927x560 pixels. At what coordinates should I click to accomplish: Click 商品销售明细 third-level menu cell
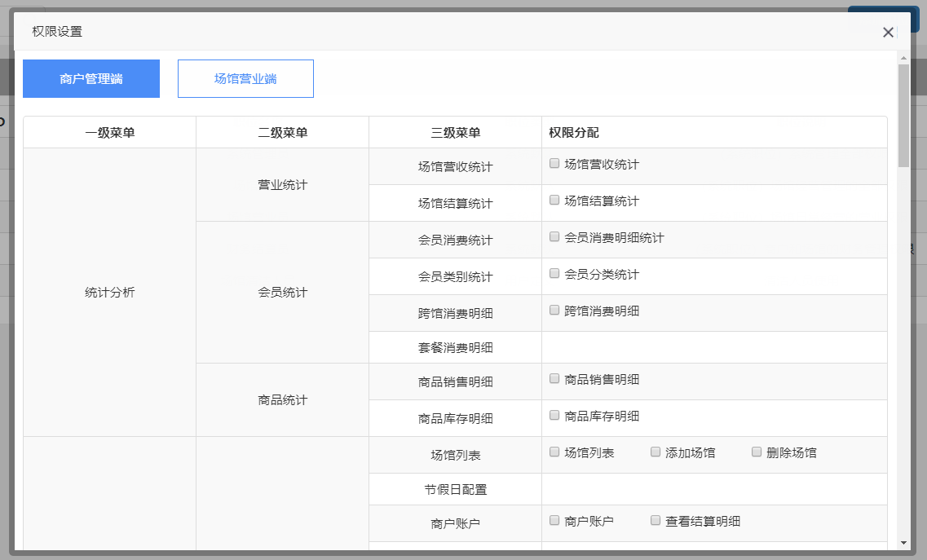455,382
